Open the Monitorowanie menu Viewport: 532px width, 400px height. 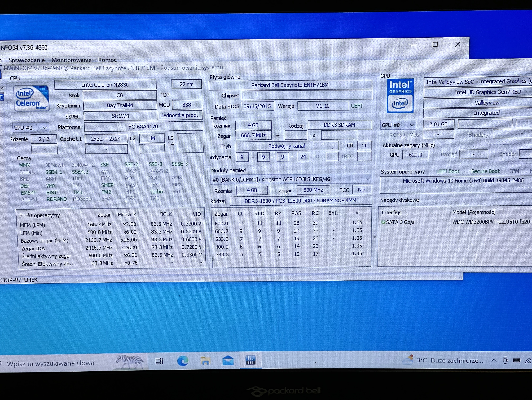[x=71, y=60]
